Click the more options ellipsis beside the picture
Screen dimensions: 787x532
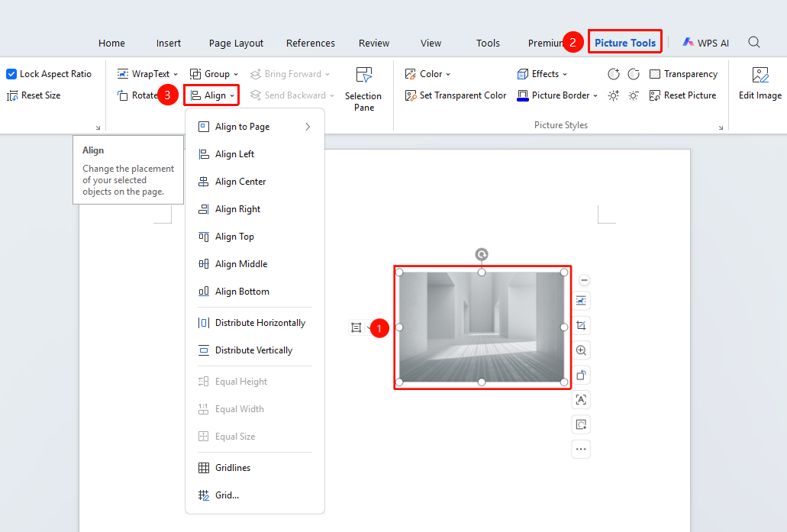tap(581, 450)
